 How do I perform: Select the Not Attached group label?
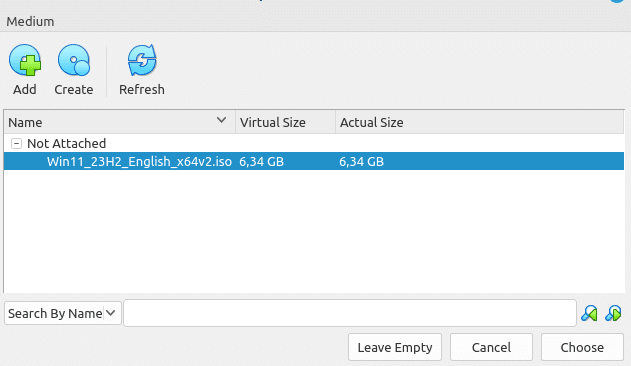pyautogui.click(x=66, y=143)
